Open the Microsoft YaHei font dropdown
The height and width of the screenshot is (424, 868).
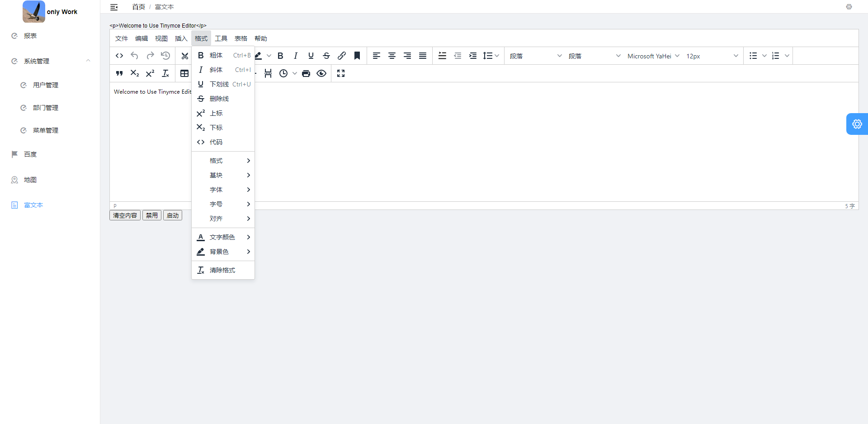653,56
